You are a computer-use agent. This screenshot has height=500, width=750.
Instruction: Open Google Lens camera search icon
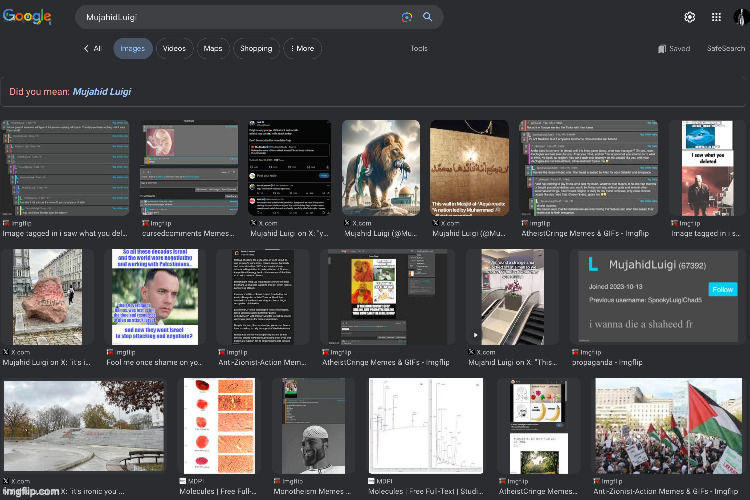click(x=407, y=17)
